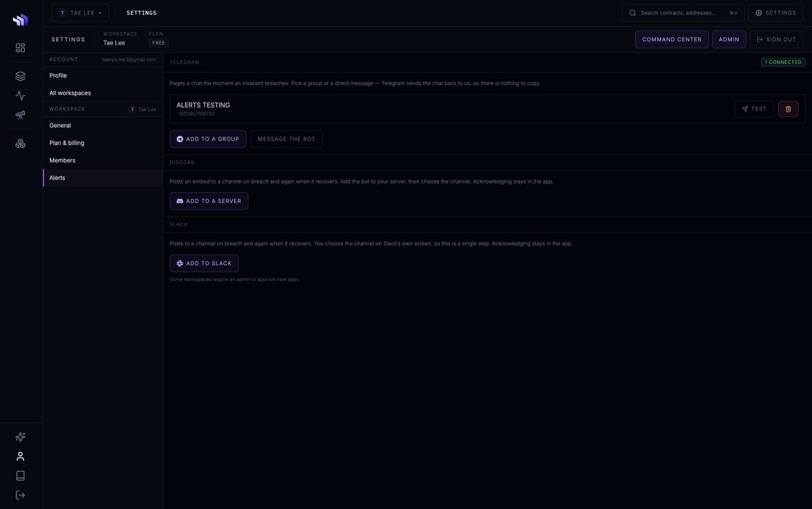Click the search contracts input field
This screenshot has height=509, width=812.
point(683,13)
